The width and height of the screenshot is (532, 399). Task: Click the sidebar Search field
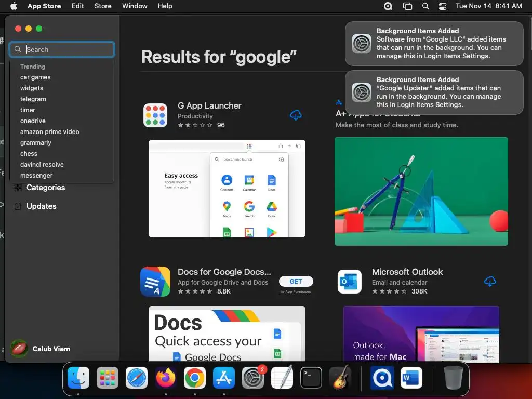click(x=62, y=49)
